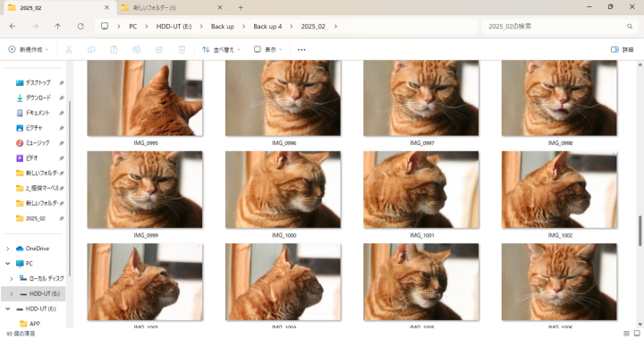Expand chevron after Back up 4 breadcrumb
Image resolution: width=644 pixels, height=339 pixels.
[x=292, y=26]
